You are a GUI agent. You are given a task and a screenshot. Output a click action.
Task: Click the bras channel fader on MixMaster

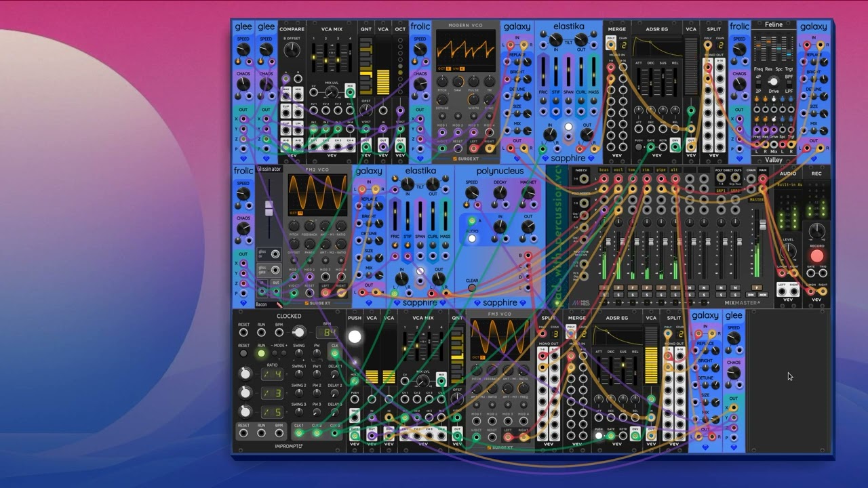click(x=608, y=241)
